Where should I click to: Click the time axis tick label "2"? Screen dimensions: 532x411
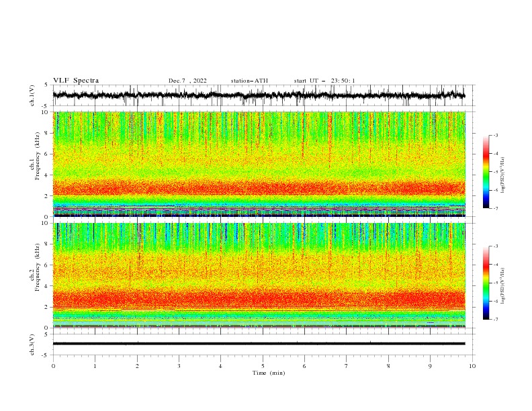point(137,366)
